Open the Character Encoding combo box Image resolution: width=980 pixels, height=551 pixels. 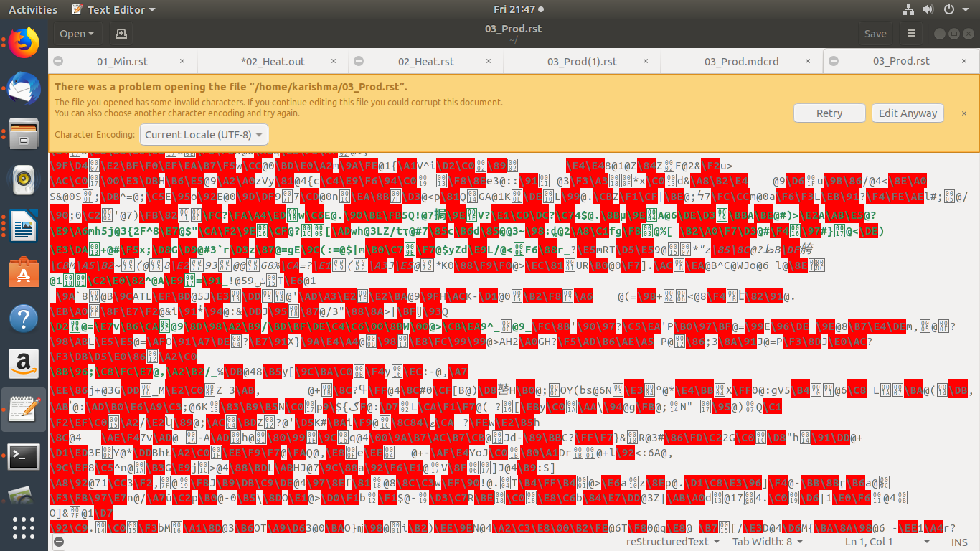[204, 135]
